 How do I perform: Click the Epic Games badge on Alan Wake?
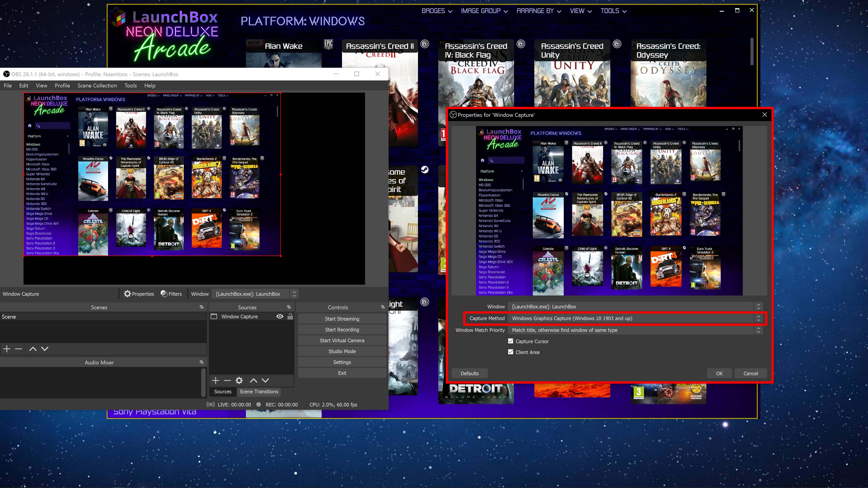tap(328, 44)
